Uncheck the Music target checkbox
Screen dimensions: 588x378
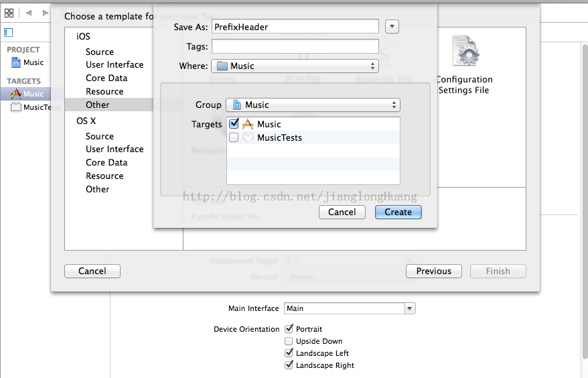point(234,123)
